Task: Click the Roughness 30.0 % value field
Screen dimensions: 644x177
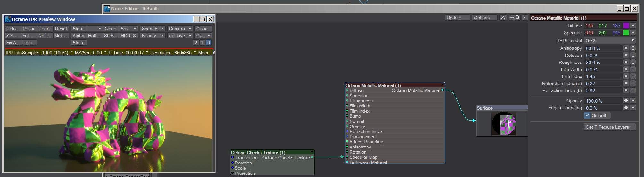Action: tap(603, 62)
